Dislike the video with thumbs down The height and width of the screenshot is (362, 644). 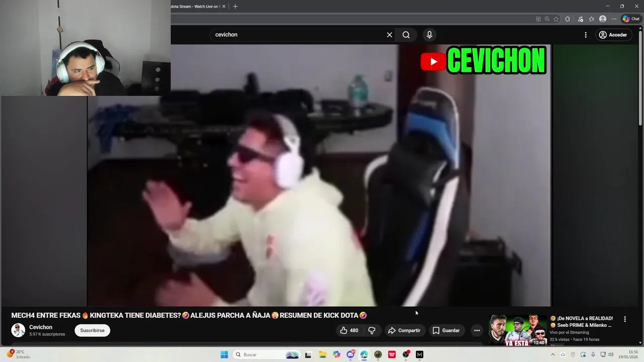click(372, 330)
